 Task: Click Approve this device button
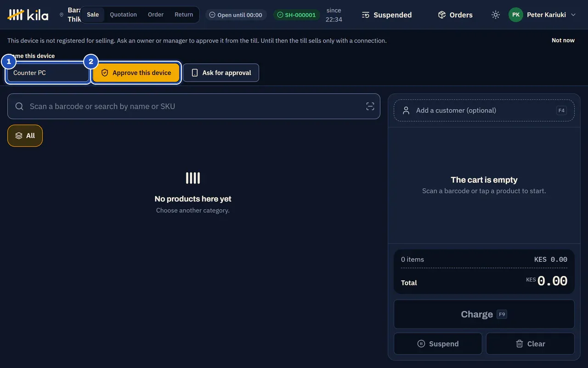[136, 73]
